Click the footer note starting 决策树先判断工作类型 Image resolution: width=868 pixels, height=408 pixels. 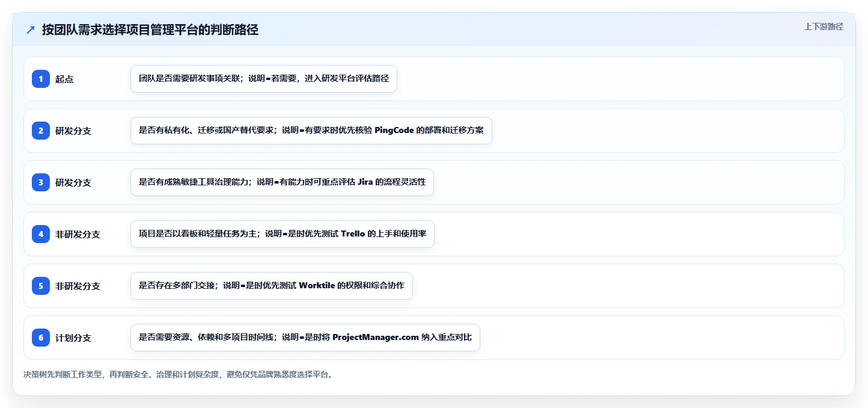pos(178,374)
